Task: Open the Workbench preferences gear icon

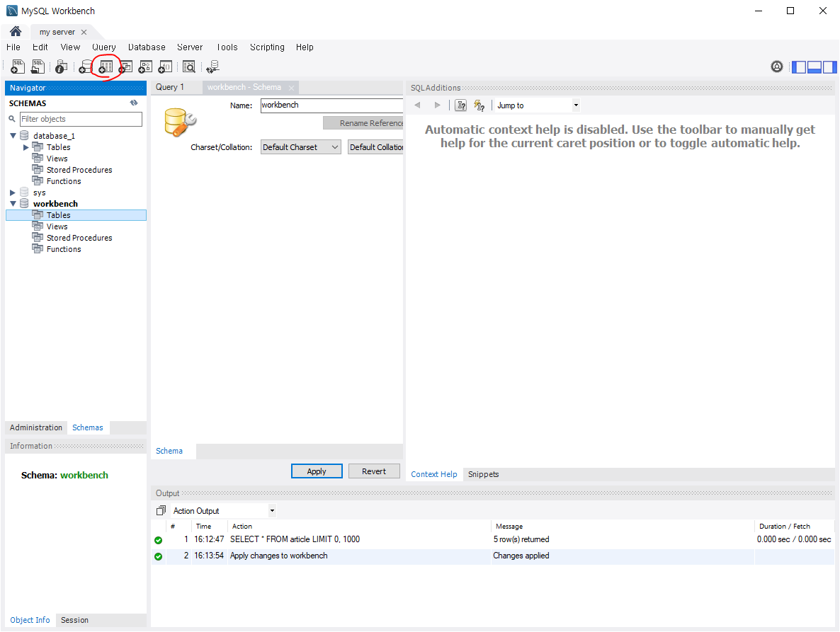Action: [x=777, y=67]
